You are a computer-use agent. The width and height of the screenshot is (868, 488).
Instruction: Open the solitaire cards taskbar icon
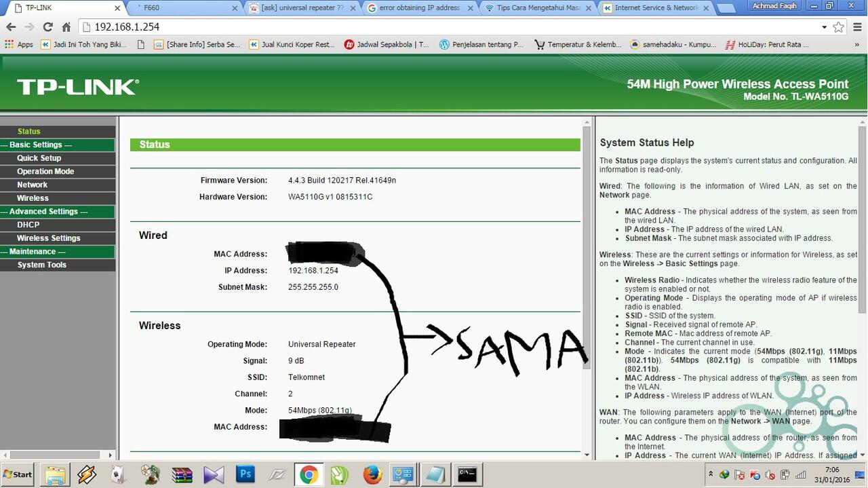pos(119,474)
